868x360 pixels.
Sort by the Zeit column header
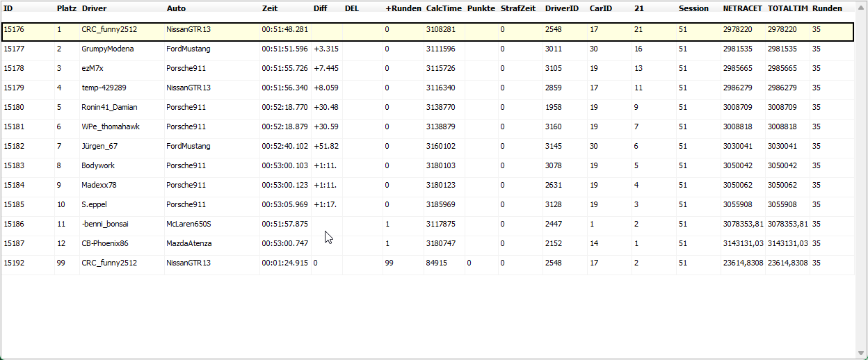[270, 8]
